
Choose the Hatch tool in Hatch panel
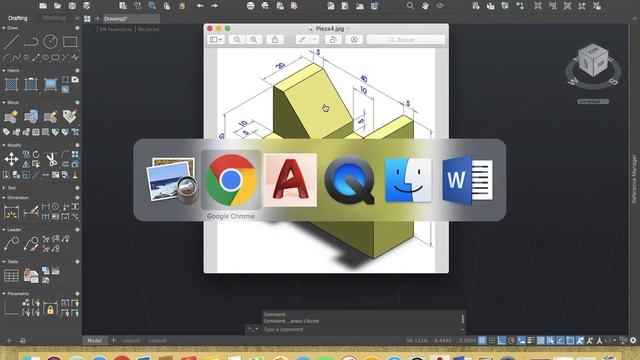click(11, 84)
